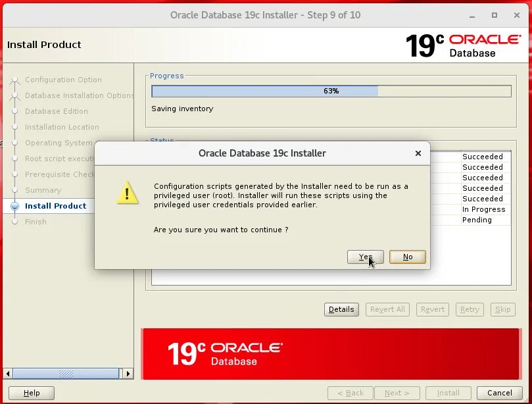
Task: Decline the confirmation with No
Action: click(x=407, y=257)
